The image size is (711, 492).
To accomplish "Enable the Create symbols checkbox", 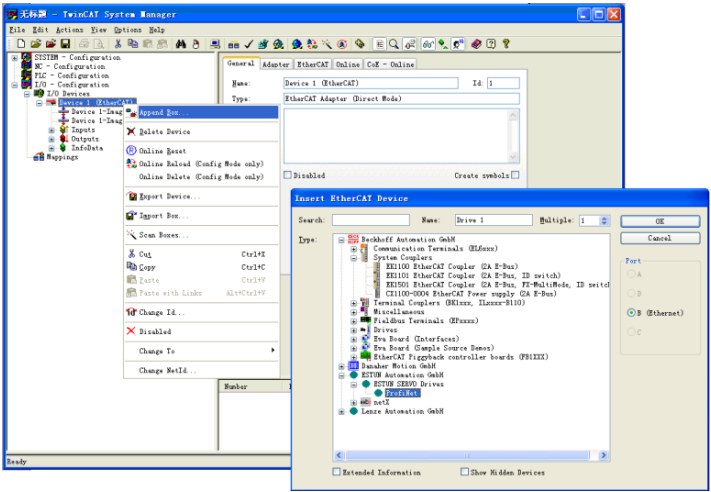I will (x=515, y=175).
